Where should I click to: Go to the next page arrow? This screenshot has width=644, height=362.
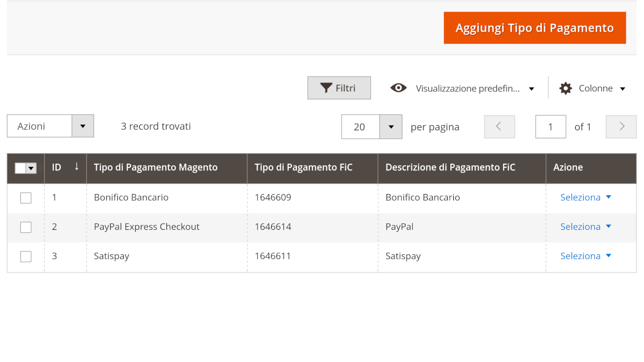coord(621,127)
